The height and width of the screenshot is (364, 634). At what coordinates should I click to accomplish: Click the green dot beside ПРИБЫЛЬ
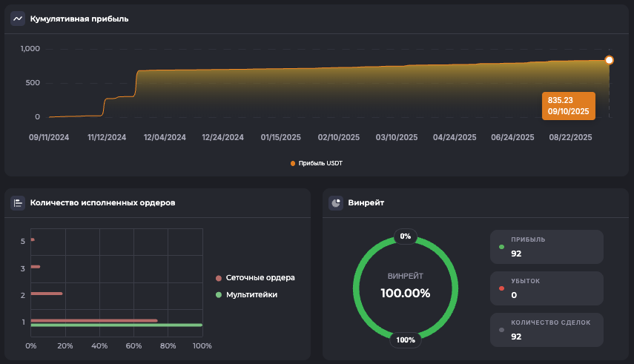coord(502,246)
